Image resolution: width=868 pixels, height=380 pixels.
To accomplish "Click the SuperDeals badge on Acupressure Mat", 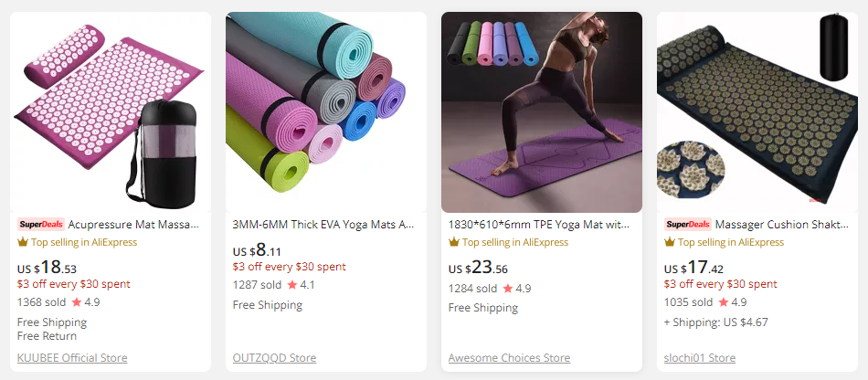I will 41,224.
